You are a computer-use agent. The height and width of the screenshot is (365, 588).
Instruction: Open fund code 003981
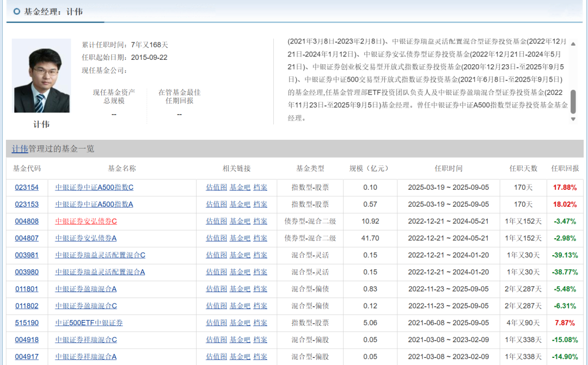(x=27, y=255)
